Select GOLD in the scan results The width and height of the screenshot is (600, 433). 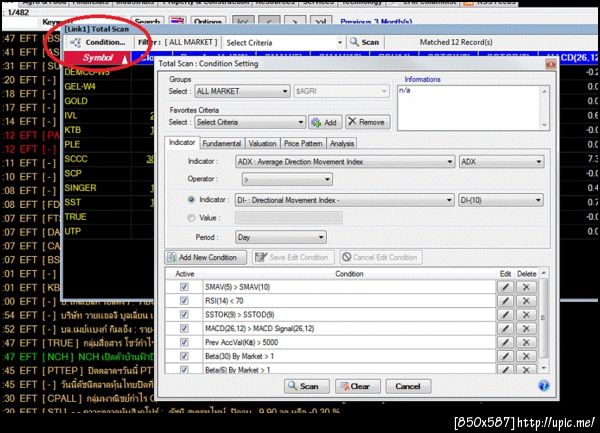tap(76, 101)
